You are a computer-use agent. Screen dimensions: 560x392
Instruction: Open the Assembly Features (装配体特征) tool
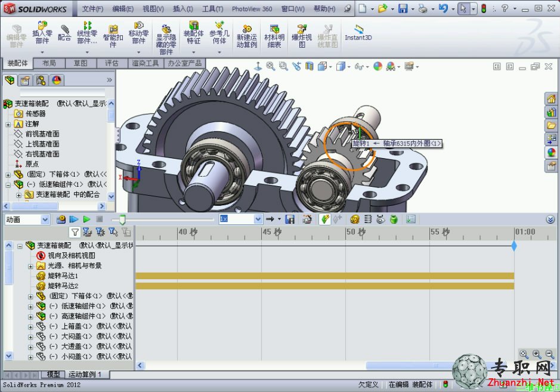pyautogui.click(x=194, y=33)
